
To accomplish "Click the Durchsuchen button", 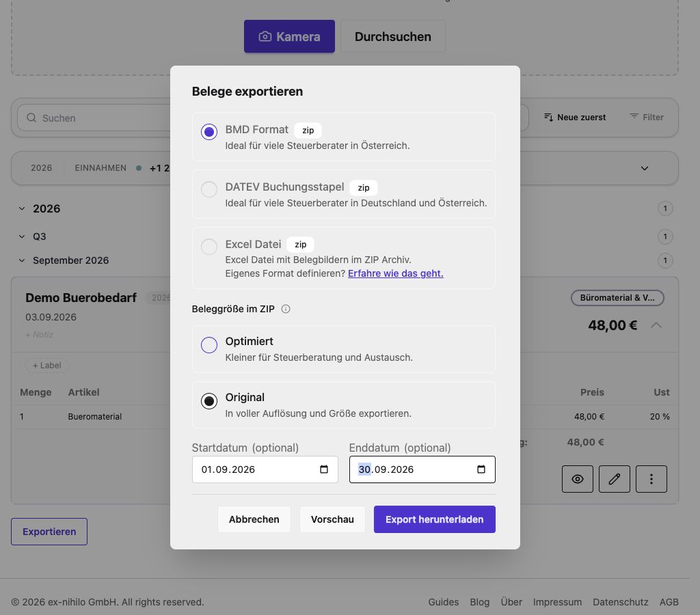I will (x=393, y=36).
